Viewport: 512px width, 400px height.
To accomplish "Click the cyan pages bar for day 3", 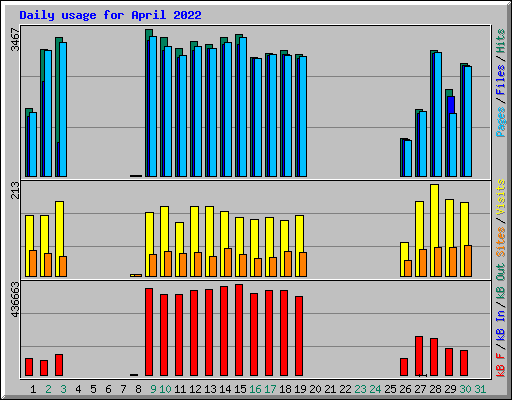I will [x=63, y=109].
